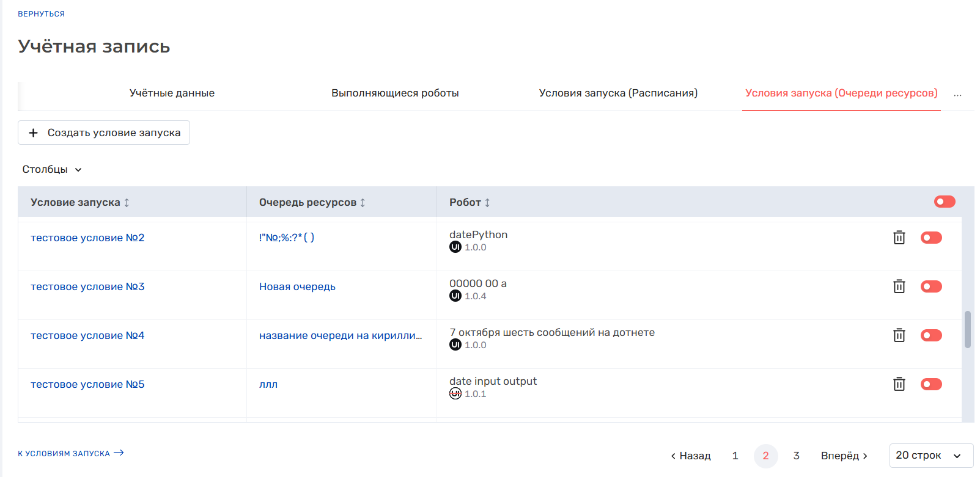This screenshot has height=477, width=980.
Task: Click plus icon on Создать условие запуска
Action: pyautogui.click(x=34, y=133)
